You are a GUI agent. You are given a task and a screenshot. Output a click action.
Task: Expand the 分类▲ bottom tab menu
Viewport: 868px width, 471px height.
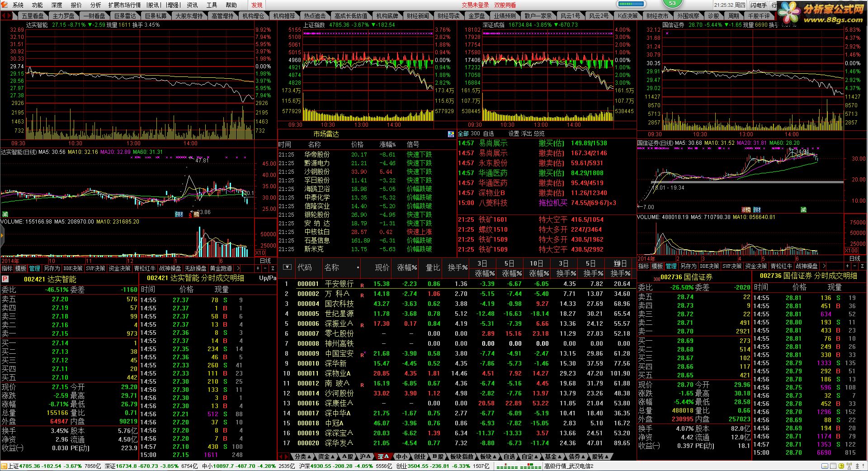coord(302,457)
